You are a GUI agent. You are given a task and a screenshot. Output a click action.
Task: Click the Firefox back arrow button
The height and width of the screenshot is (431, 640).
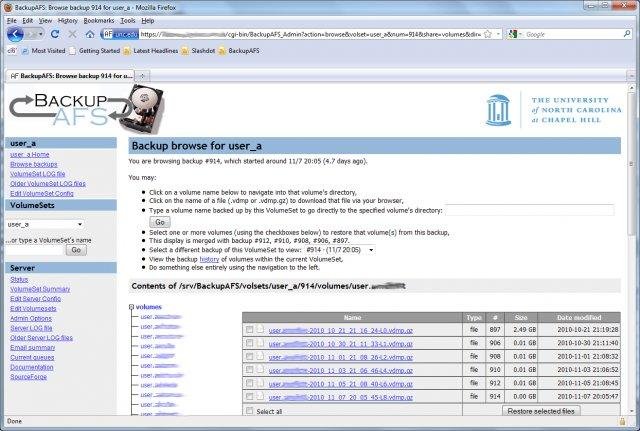tap(15, 34)
